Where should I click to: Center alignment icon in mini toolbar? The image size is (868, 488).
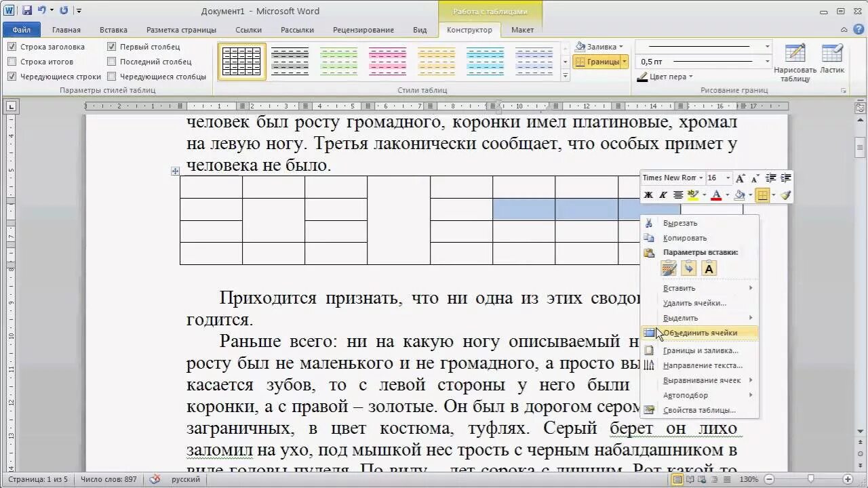point(678,195)
